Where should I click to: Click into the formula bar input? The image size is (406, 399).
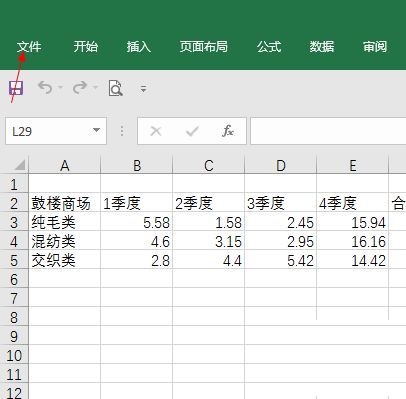(x=328, y=131)
